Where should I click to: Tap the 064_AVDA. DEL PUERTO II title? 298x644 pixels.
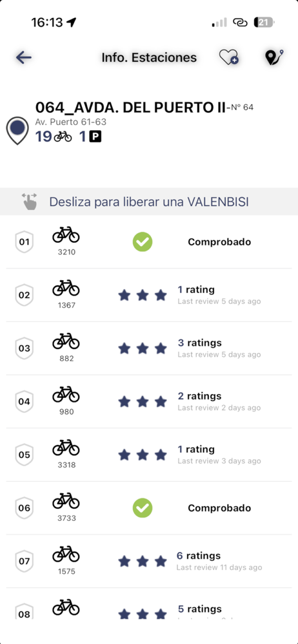[x=130, y=107]
